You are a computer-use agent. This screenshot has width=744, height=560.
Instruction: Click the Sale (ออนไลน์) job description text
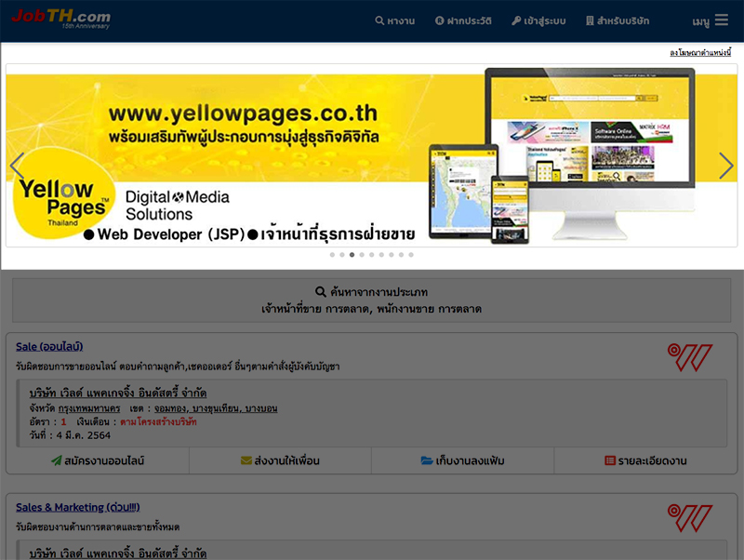(x=178, y=367)
